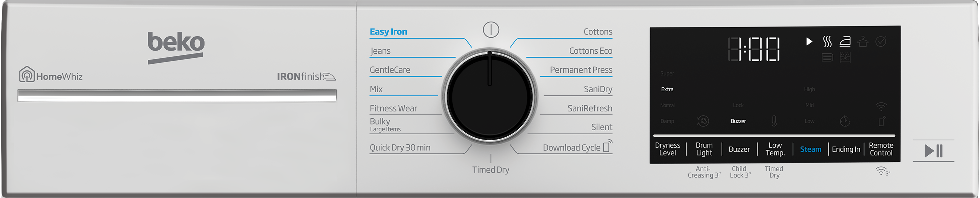Click the program selector dial knob

point(489,96)
